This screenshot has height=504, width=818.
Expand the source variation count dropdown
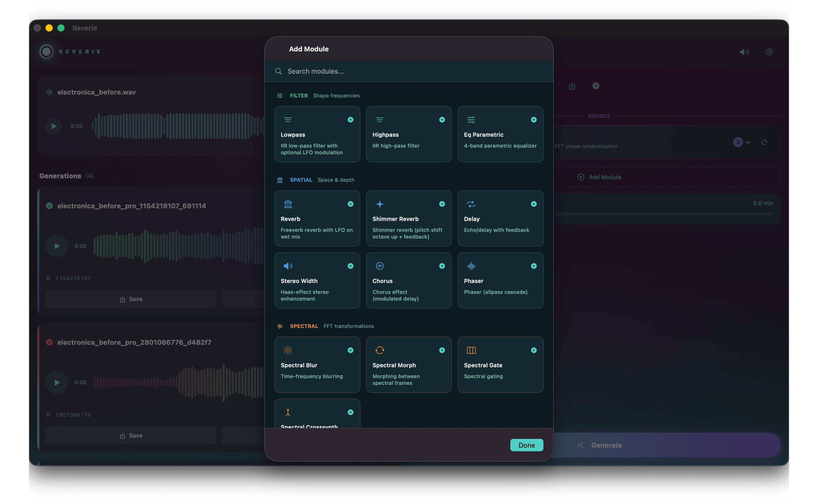point(742,142)
